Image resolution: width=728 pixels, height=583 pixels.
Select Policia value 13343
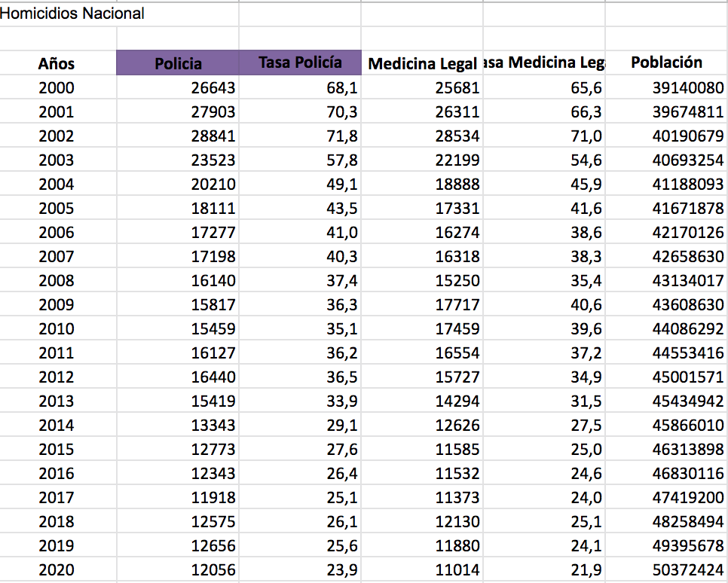click(x=177, y=426)
